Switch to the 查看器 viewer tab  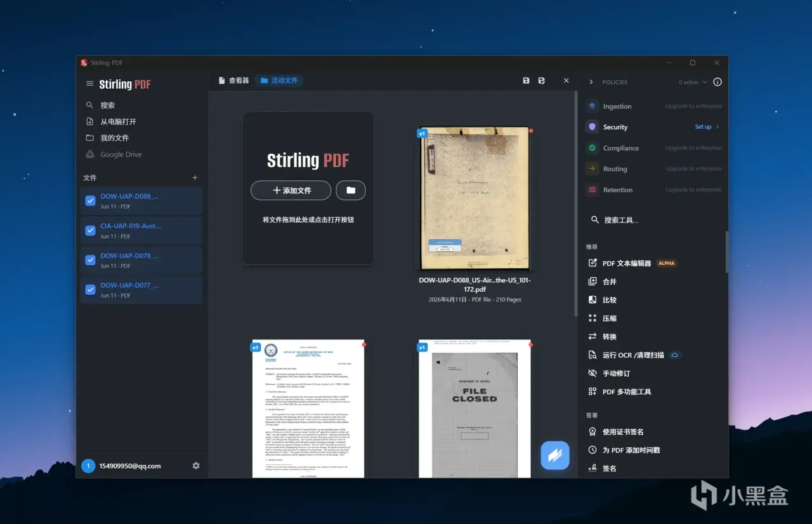233,81
